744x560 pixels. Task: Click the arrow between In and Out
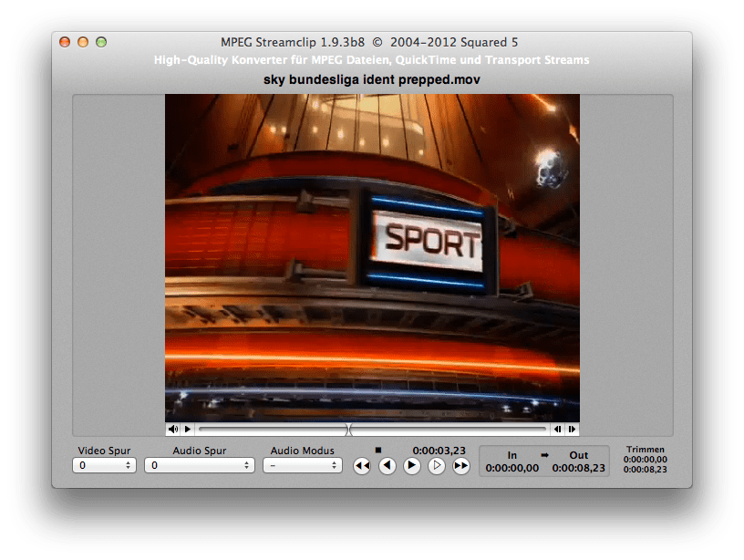pyautogui.click(x=544, y=455)
